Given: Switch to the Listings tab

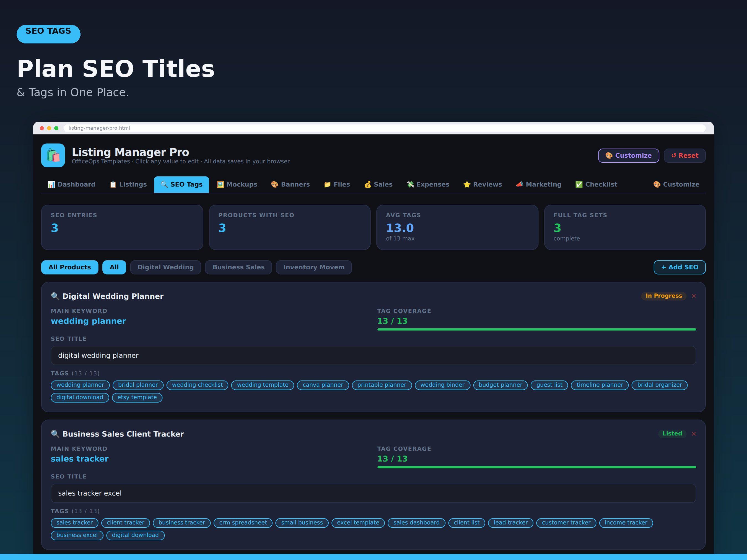Looking at the screenshot, I should [x=128, y=184].
